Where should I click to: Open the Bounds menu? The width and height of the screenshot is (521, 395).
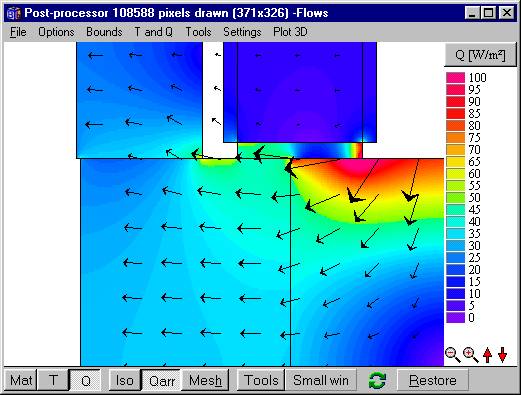104,32
